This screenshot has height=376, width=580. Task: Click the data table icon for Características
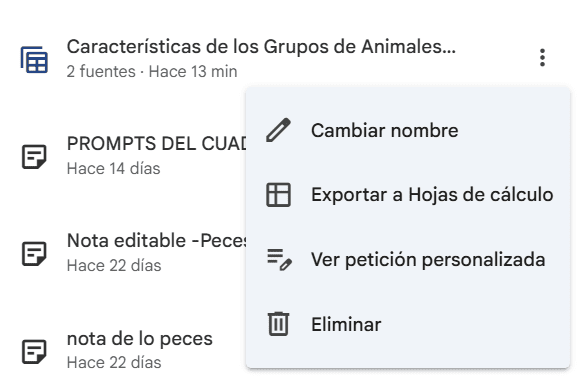coord(34,59)
